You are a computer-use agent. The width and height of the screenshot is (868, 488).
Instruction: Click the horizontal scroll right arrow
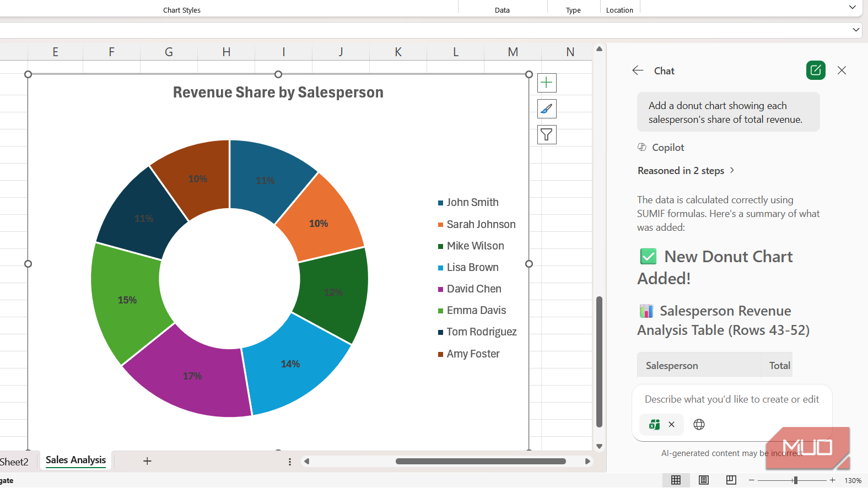pos(587,462)
